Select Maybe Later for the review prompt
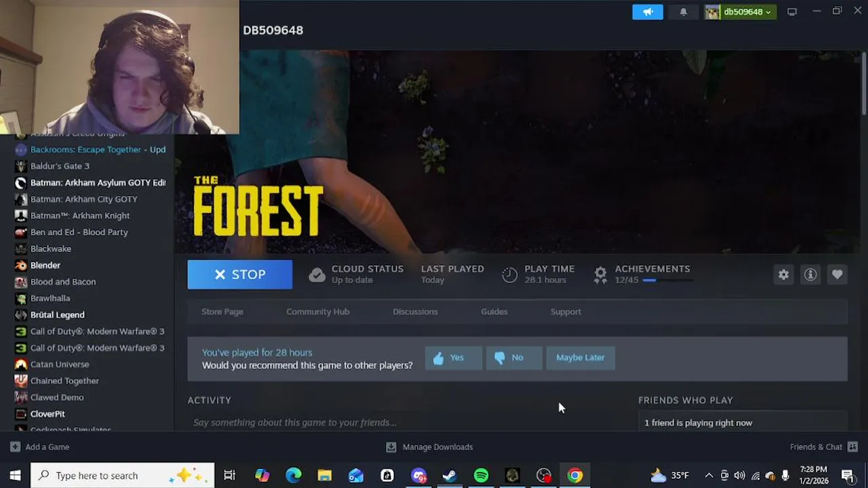 click(x=580, y=358)
